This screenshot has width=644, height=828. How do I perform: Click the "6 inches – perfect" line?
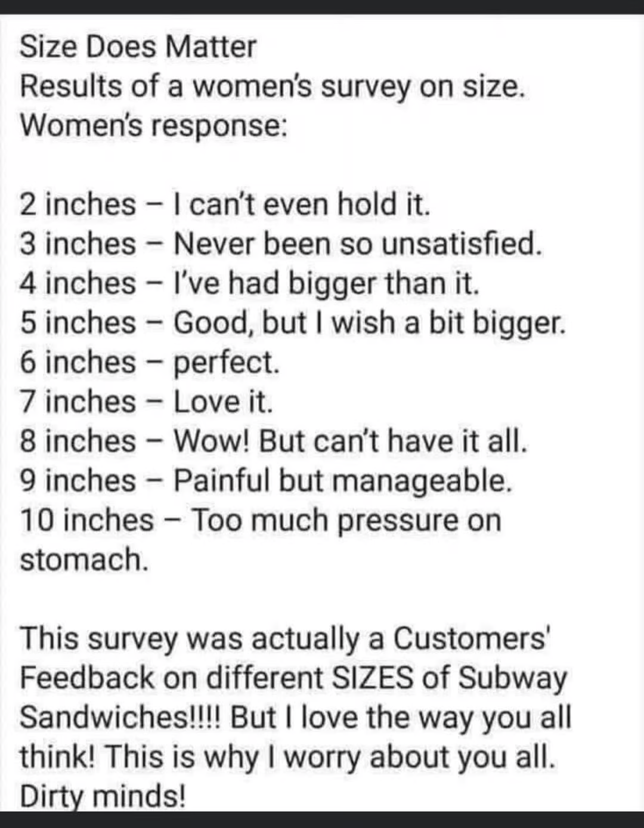149,362
